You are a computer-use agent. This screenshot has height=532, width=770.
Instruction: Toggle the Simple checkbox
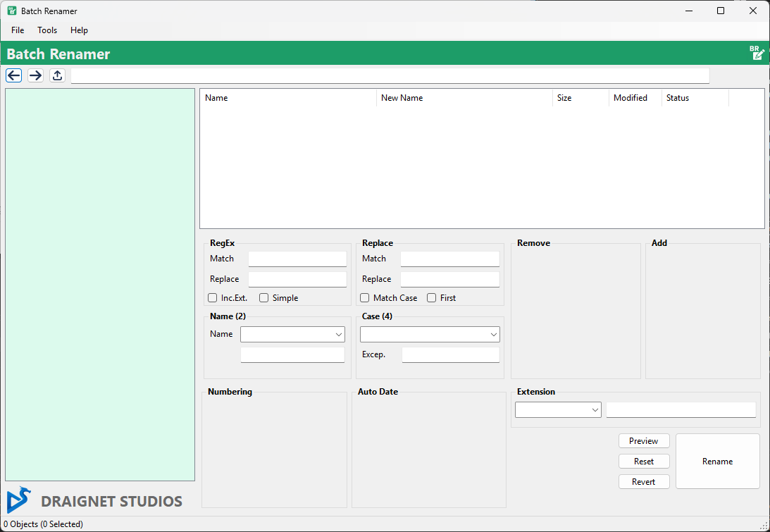(x=264, y=297)
